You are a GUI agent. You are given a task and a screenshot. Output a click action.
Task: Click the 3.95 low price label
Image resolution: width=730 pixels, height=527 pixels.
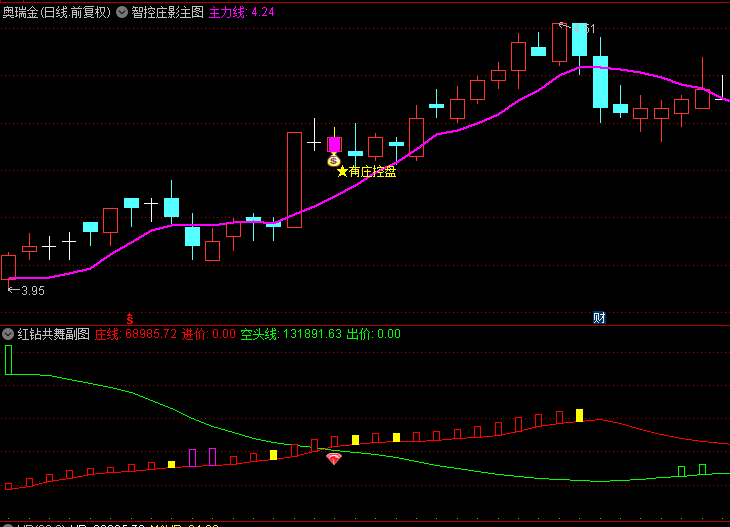(x=33, y=291)
